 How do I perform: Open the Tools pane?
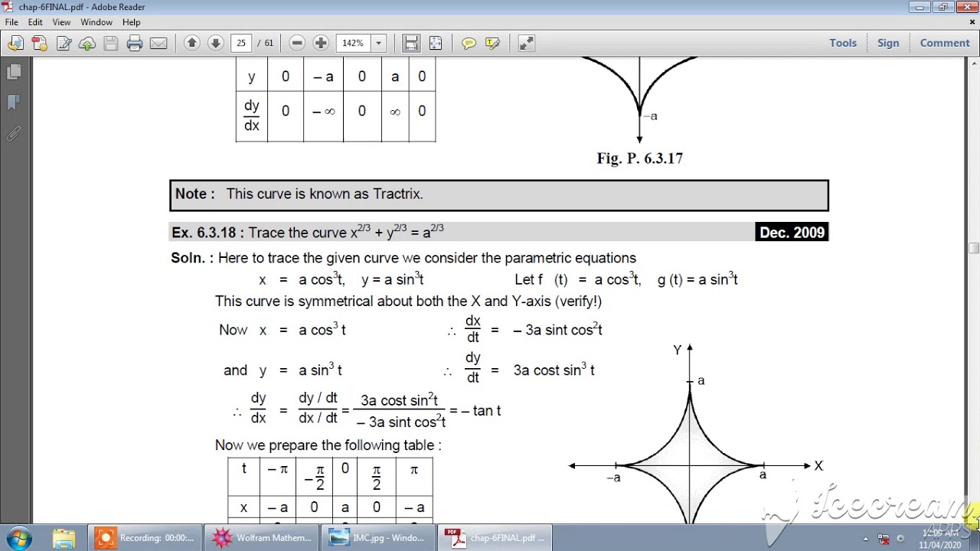coord(843,43)
